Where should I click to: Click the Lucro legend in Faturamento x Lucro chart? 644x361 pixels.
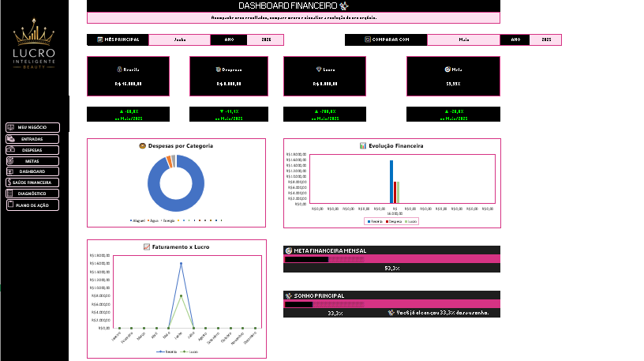tap(190, 352)
